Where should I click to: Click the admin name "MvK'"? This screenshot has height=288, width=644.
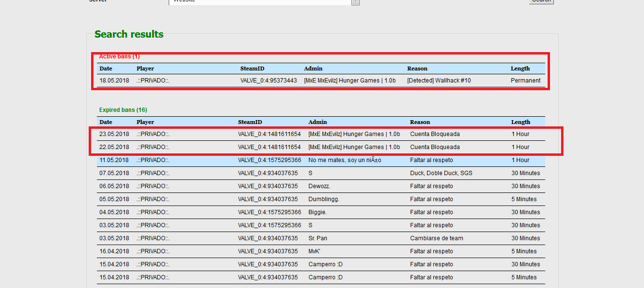tap(315, 251)
